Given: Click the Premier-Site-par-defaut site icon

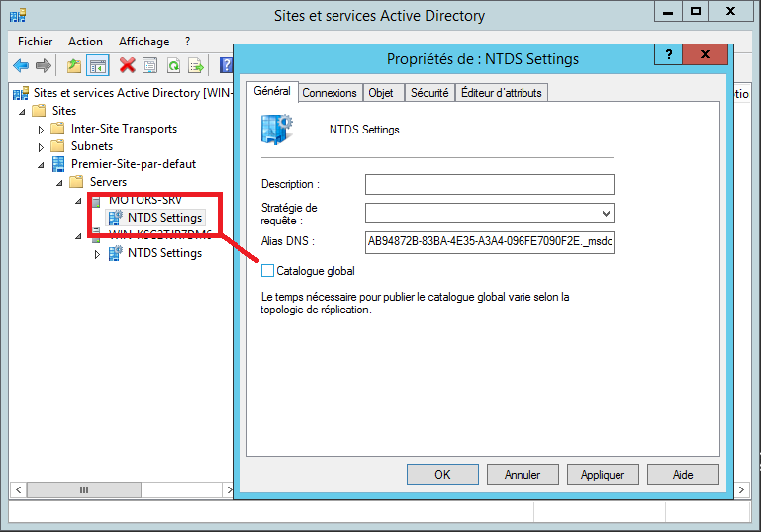Looking at the screenshot, I should (x=58, y=164).
